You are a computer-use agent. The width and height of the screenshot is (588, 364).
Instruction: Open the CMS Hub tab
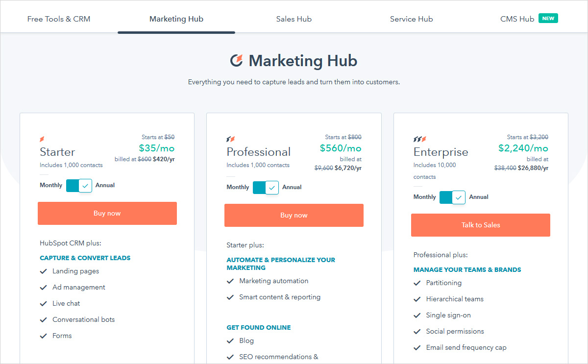pyautogui.click(x=517, y=19)
